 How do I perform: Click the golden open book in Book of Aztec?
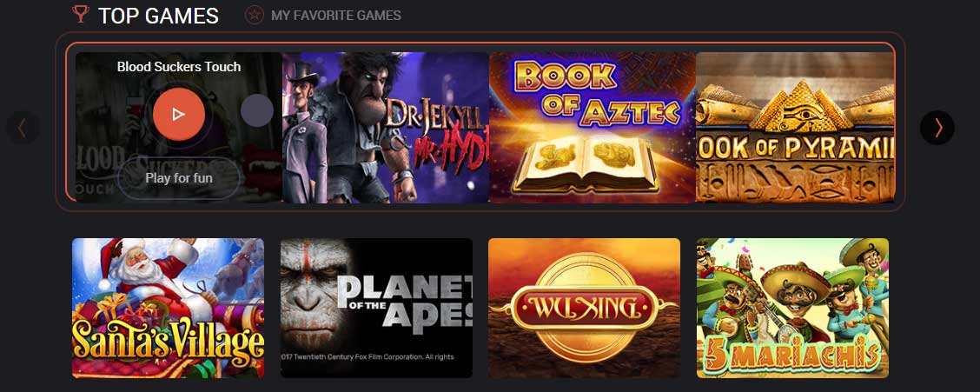pyautogui.click(x=585, y=163)
